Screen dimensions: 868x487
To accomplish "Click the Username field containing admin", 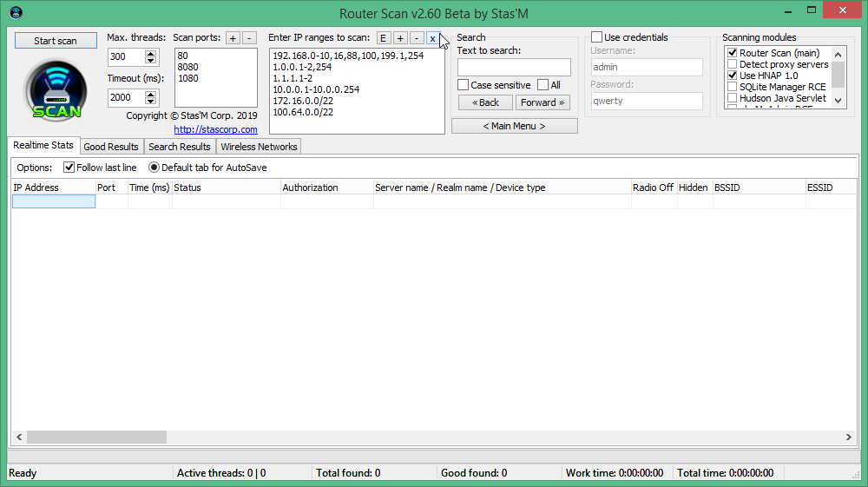I will click(x=647, y=67).
